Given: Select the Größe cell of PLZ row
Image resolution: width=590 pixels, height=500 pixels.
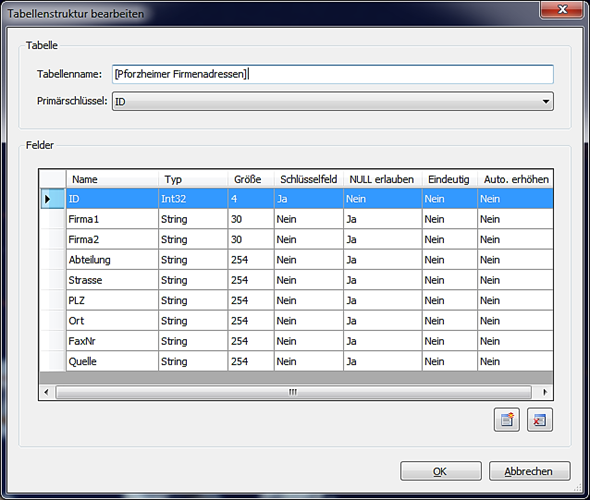Looking at the screenshot, I should click(x=251, y=300).
